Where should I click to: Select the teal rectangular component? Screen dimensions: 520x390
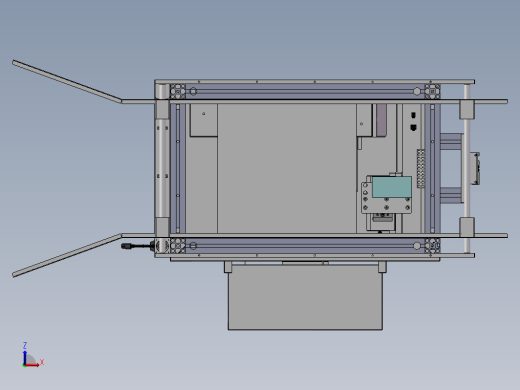click(x=392, y=187)
